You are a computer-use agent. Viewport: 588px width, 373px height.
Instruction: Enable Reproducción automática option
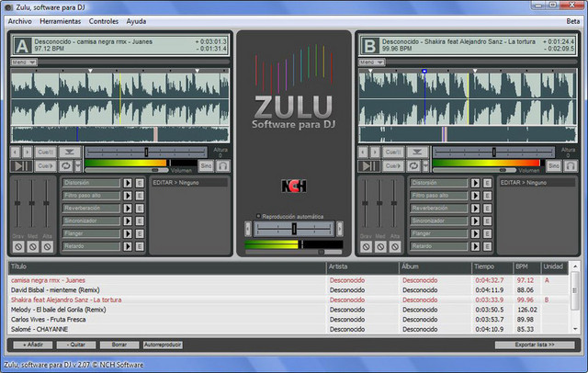click(x=258, y=216)
